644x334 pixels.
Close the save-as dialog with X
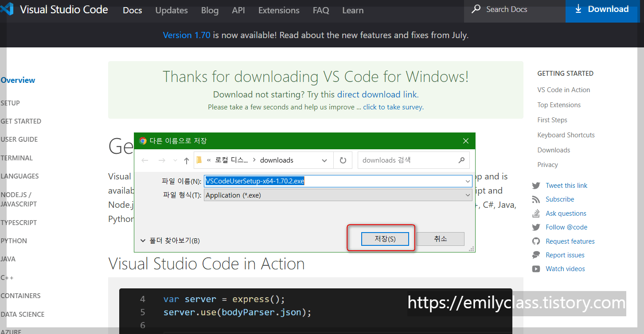tap(465, 141)
